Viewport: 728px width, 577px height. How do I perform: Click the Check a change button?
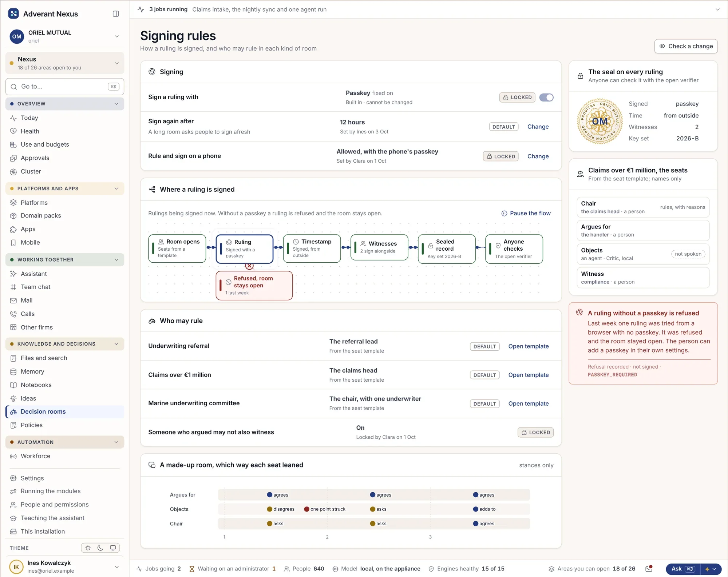coord(686,46)
